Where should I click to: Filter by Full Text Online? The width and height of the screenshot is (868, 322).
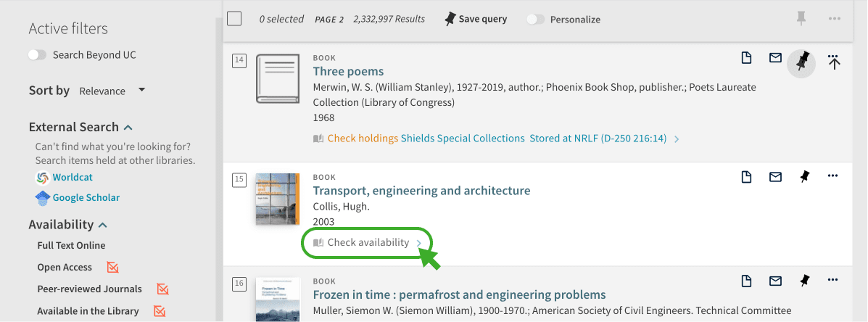pyautogui.click(x=71, y=246)
